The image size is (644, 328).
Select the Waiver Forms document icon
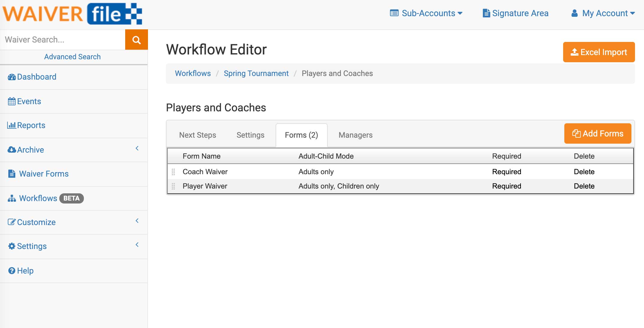pos(11,174)
